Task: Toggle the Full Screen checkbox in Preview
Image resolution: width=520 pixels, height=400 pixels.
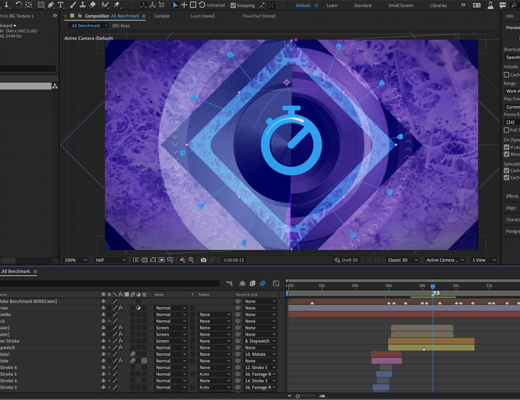Action: [x=506, y=130]
